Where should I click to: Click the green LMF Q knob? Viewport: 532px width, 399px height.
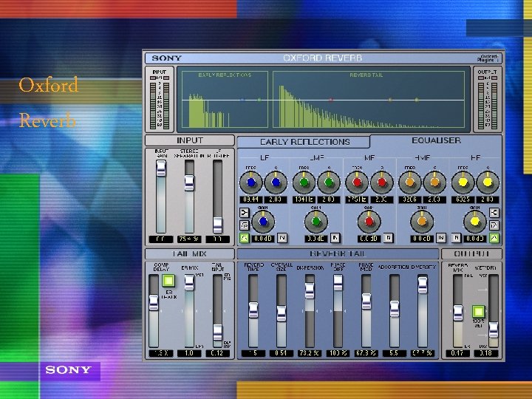coord(328,183)
